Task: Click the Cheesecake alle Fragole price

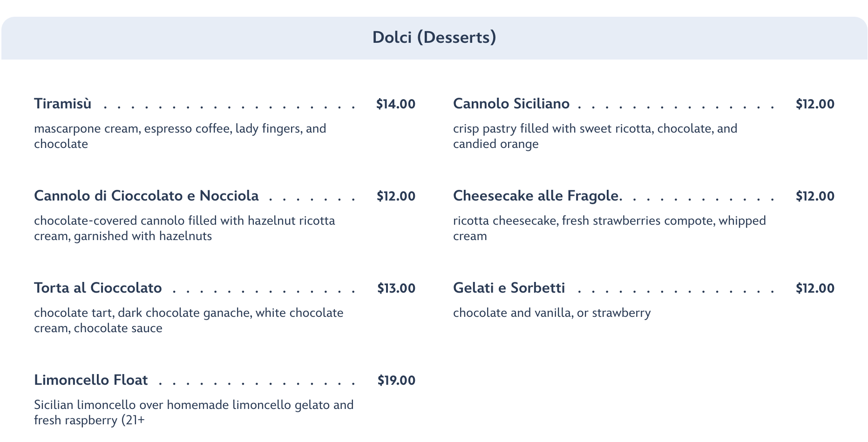Action: (x=815, y=196)
